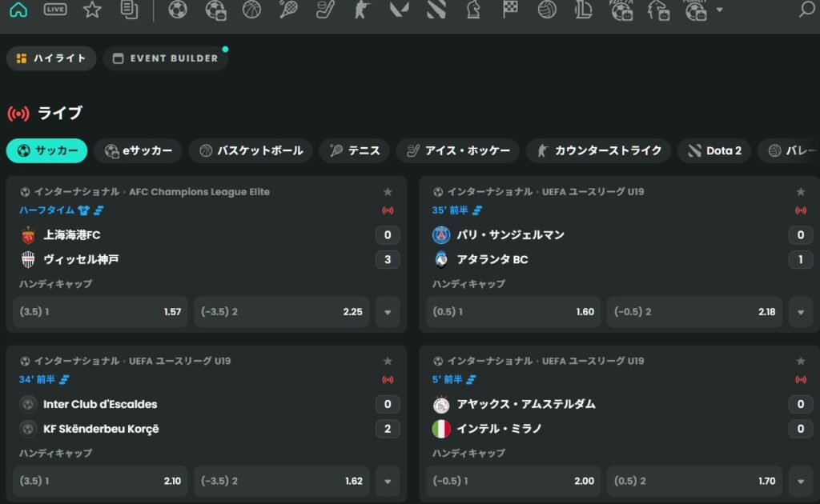Image resolution: width=820 pixels, height=504 pixels.
Task: Open statistics icon beside ハーフタイム
Action: (x=98, y=210)
